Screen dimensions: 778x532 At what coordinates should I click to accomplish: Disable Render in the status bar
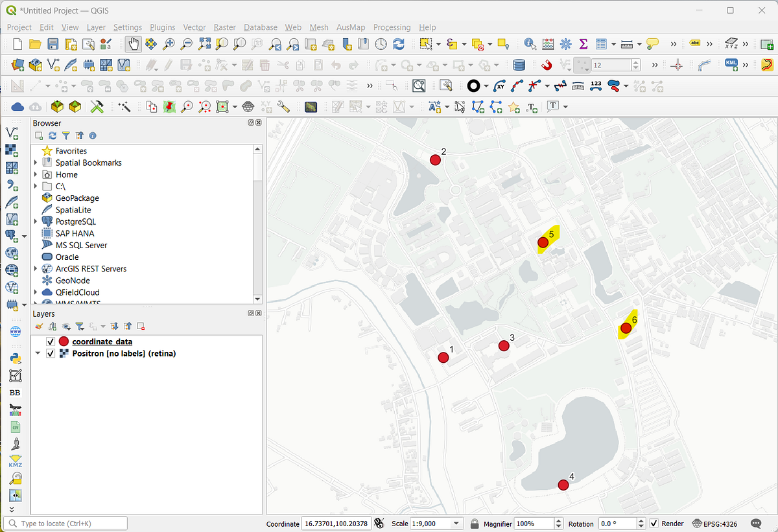point(653,524)
